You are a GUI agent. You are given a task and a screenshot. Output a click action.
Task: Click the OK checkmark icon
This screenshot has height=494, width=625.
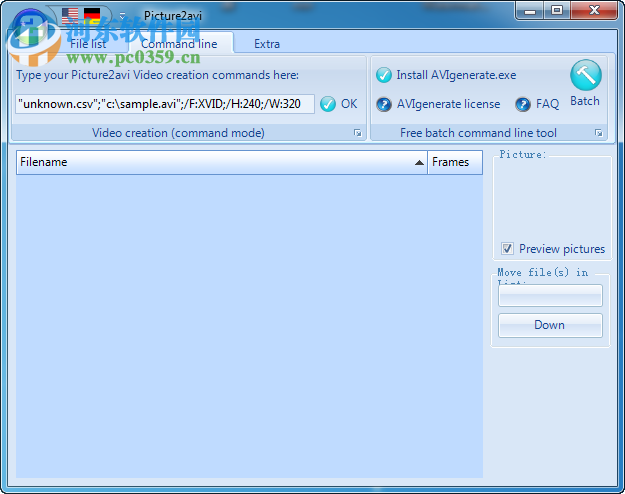pos(328,104)
